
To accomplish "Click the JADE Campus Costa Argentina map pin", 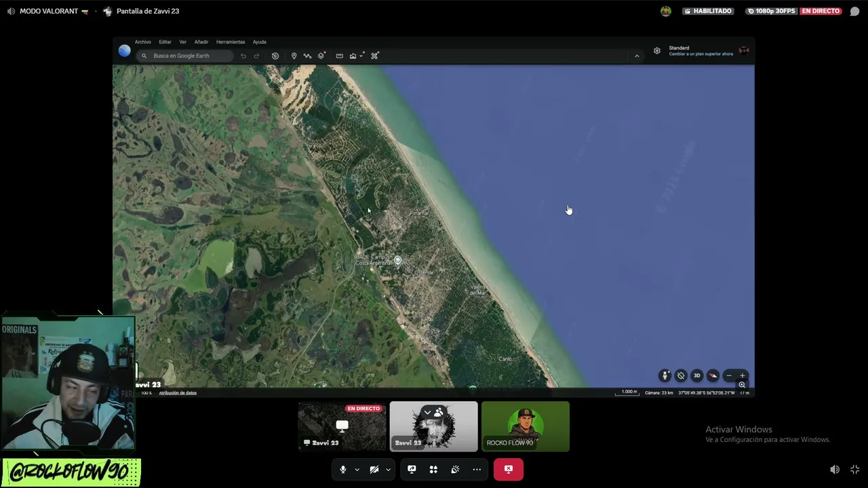I will pyautogui.click(x=398, y=260).
